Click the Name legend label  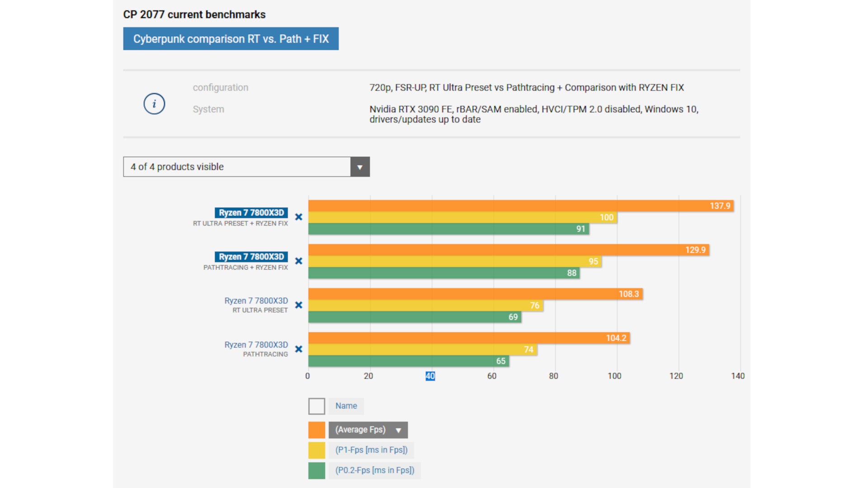click(346, 406)
